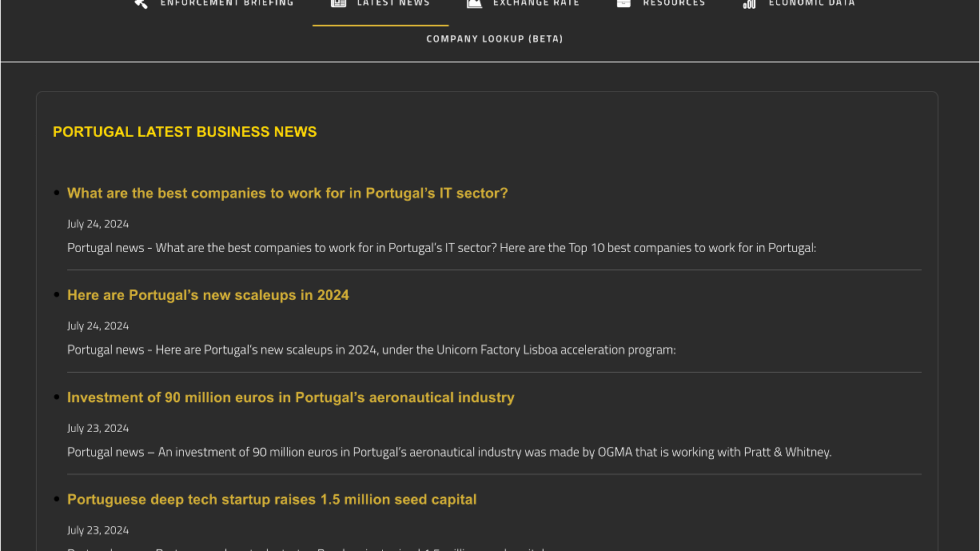Click the summary text mentioning Unicorn Factory Lisboa
The width and height of the screenshot is (980, 551).
(x=372, y=350)
